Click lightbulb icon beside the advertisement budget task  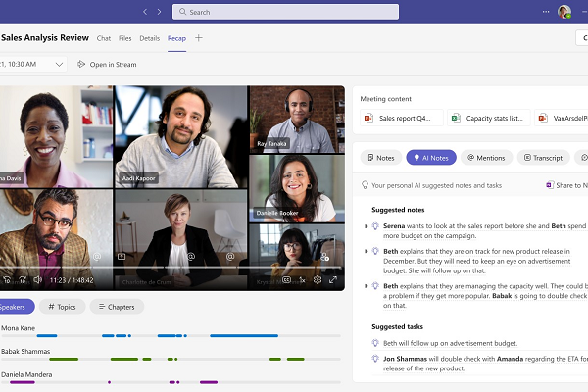click(375, 343)
